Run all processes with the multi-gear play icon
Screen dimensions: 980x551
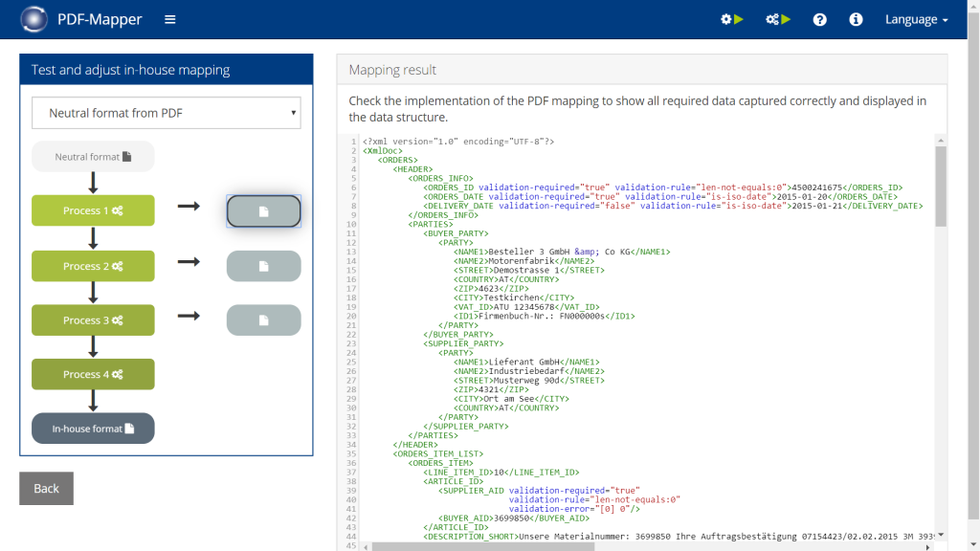click(x=778, y=19)
